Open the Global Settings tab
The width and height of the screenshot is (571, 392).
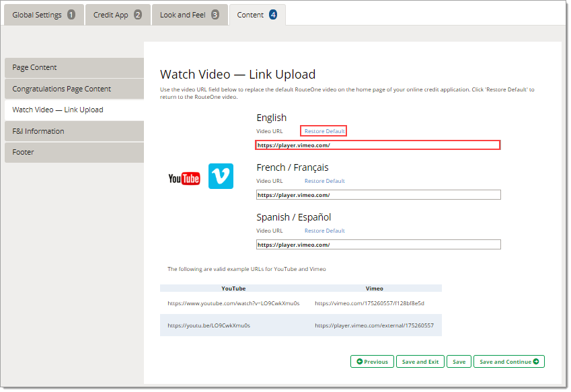pos(43,15)
